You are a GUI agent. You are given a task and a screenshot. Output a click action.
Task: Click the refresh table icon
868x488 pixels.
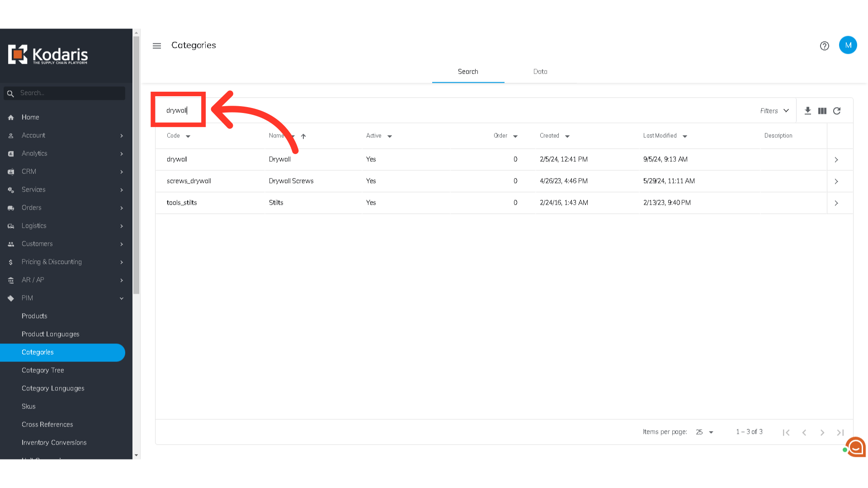(837, 111)
